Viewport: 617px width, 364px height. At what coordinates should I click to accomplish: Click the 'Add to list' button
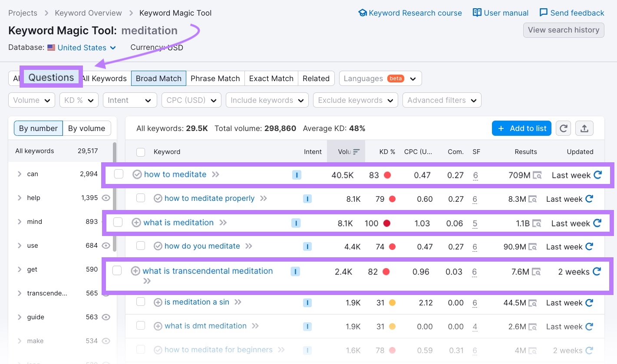[x=521, y=128]
